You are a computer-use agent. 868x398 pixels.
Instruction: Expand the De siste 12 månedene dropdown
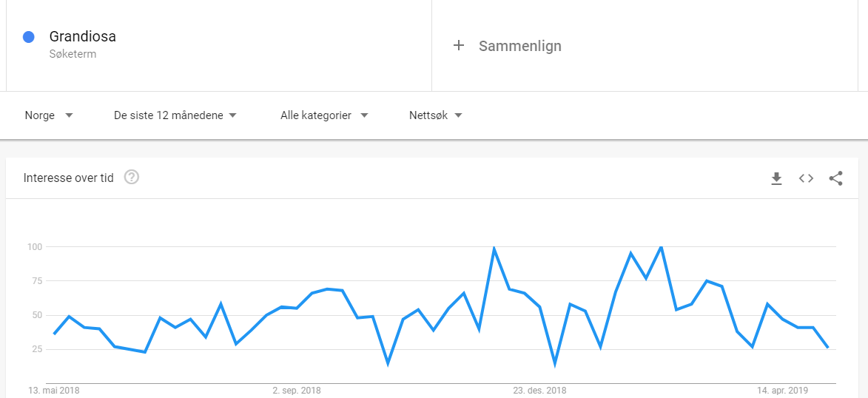175,115
